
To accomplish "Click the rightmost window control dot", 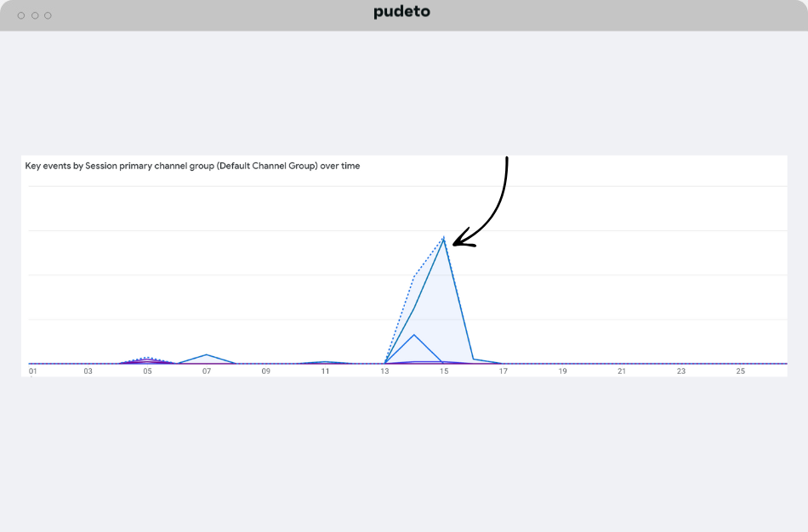I will (48, 15).
